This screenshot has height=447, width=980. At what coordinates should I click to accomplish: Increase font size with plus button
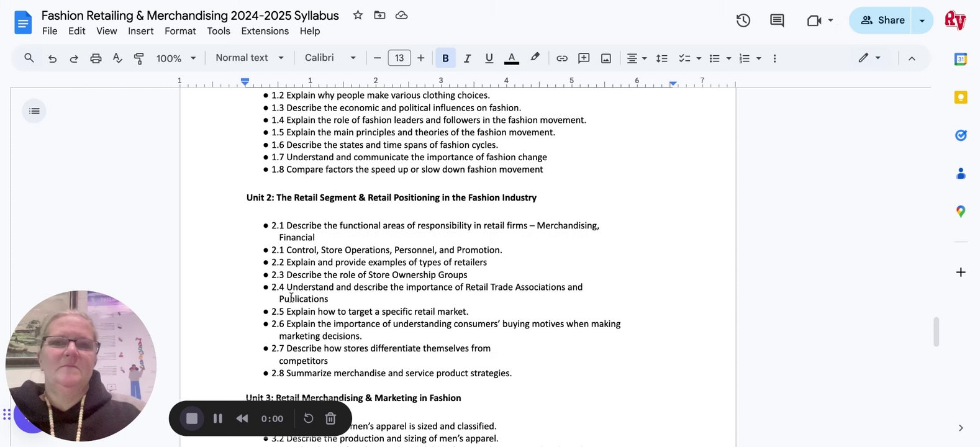click(x=421, y=58)
